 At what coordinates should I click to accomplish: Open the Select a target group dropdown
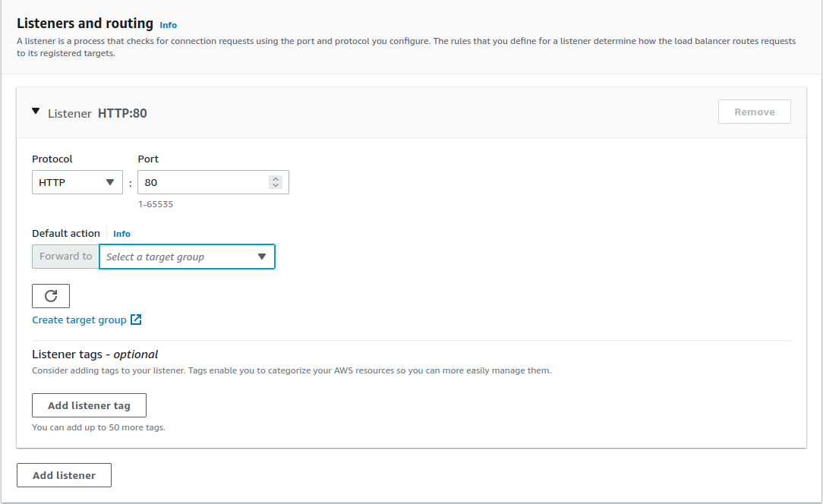pyautogui.click(x=187, y=257)
